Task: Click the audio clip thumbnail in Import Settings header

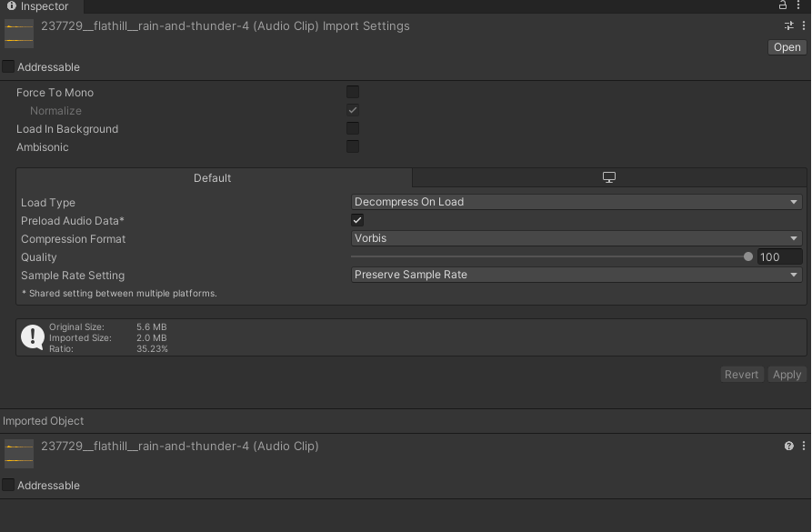Action: (19, 34)
